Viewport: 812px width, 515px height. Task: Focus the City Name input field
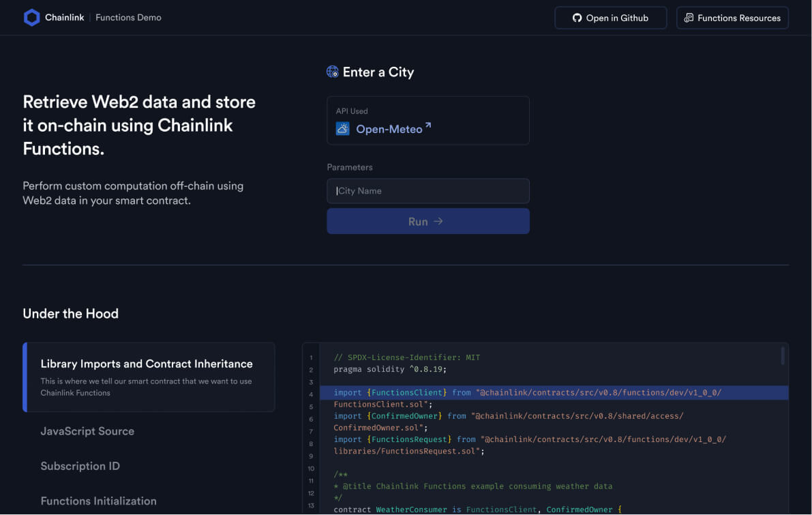click(427, 191)
